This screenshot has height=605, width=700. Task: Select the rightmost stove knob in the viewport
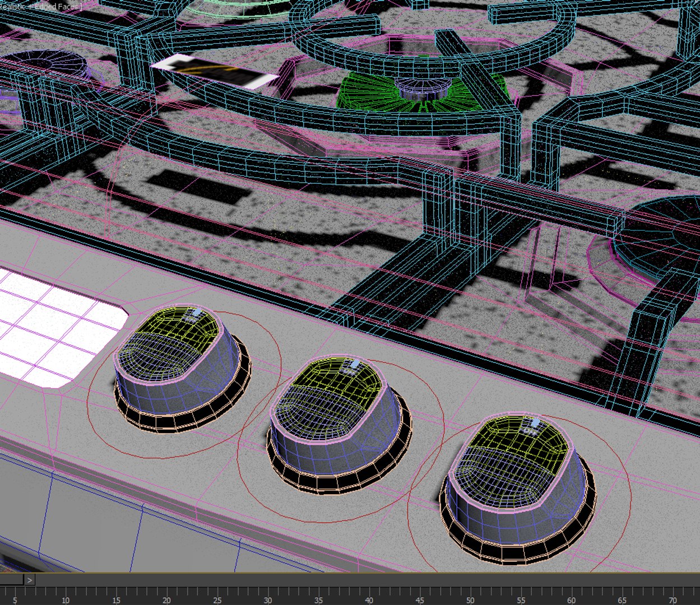pyautogui.click(x=519, y=488)
